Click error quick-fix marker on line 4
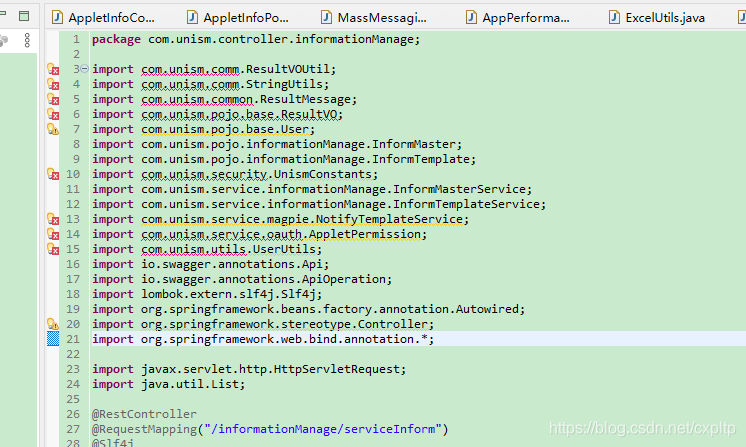Viewport: 746px width, 447px height. tap(53, 84)
